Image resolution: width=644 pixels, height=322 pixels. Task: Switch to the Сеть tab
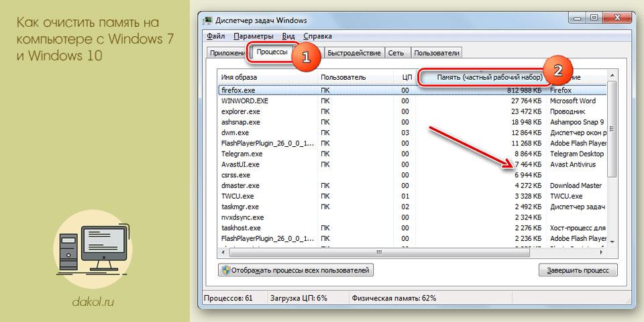coord(398,53)
